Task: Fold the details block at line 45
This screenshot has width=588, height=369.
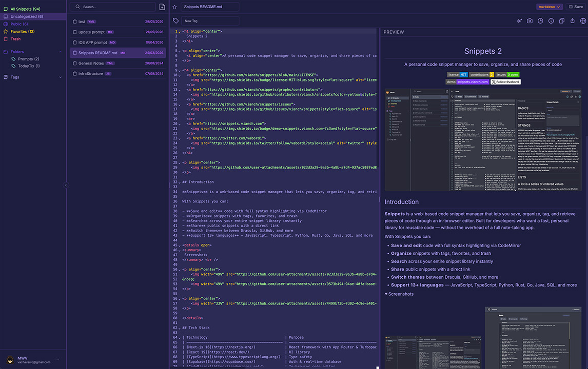Action: (x=180, y=246)
